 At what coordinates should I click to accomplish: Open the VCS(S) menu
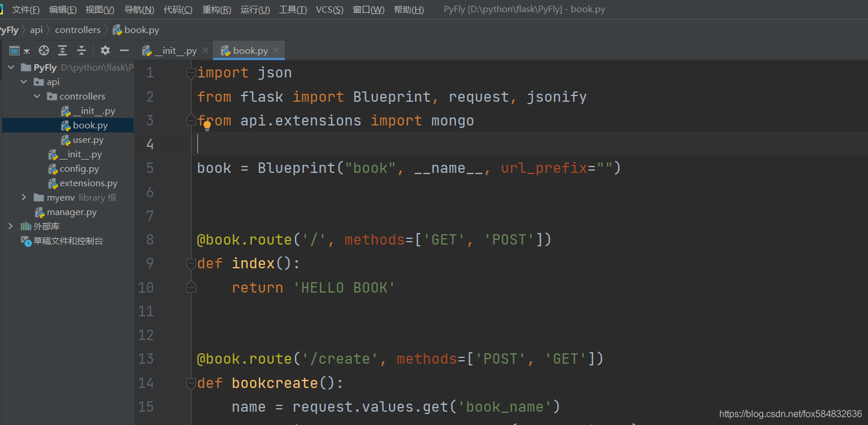[329, 10]
